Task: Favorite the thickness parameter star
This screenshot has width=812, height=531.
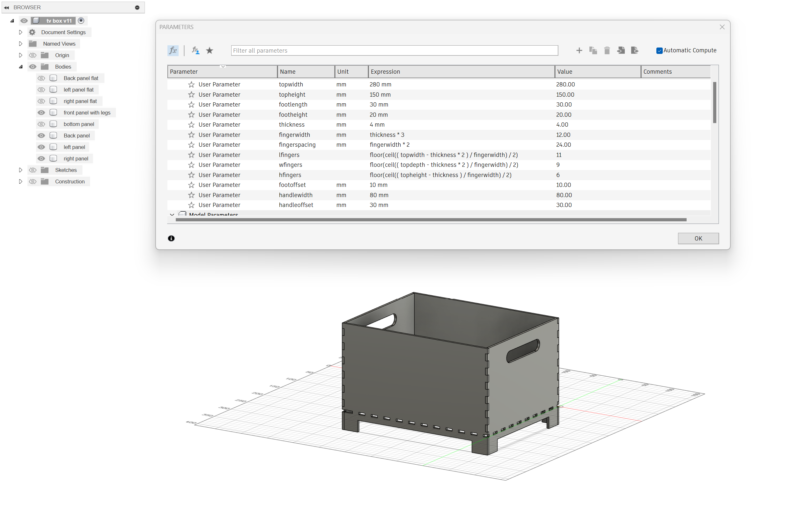Action: 191,125
